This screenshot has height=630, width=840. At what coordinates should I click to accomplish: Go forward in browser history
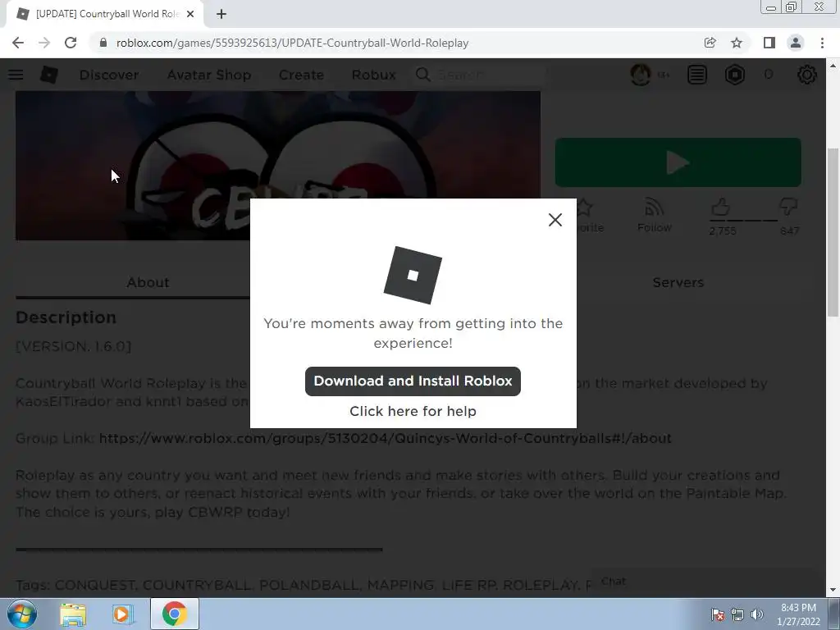point(44,43)
